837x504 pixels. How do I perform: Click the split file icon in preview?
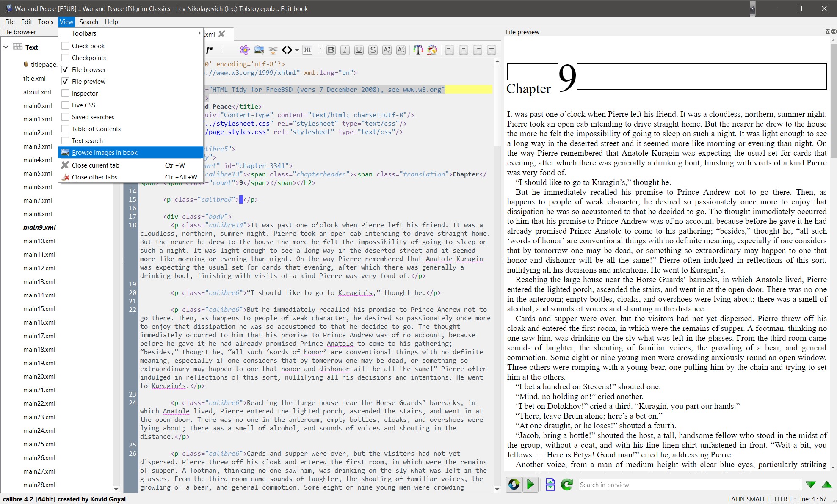coord(550,485)
